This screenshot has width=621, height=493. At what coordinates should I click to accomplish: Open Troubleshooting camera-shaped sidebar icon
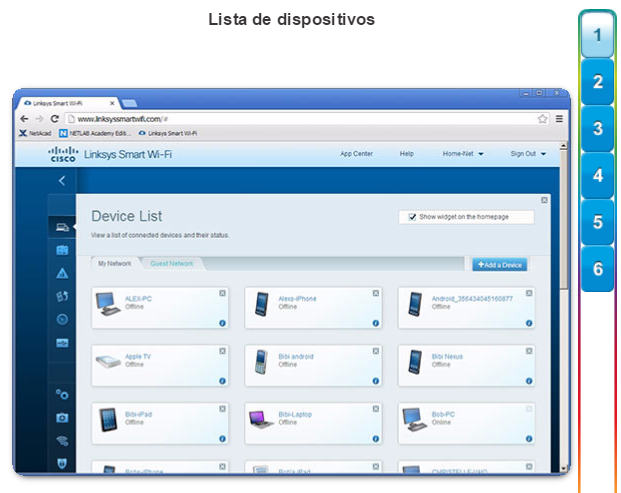click(62, 418)
